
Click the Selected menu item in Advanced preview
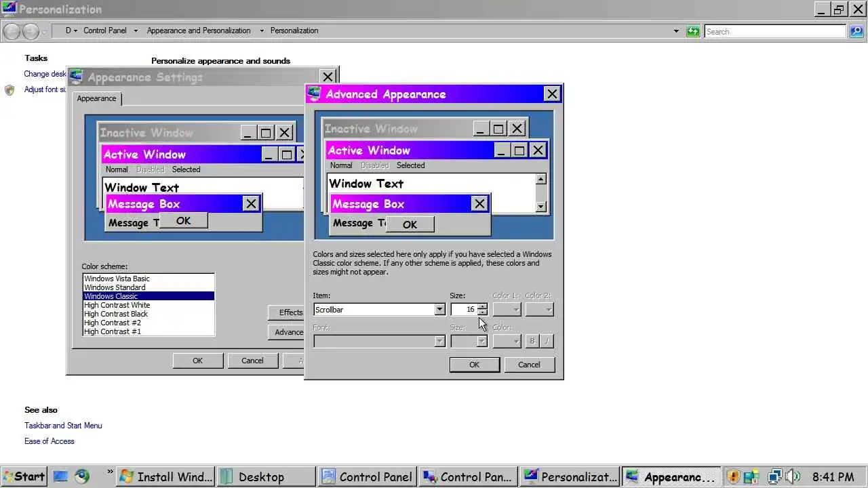point(411,165)
